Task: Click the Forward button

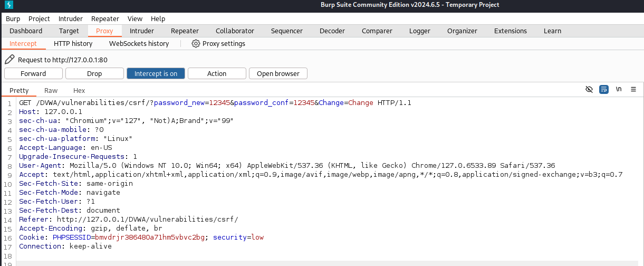Action: [x=33, y=73]
